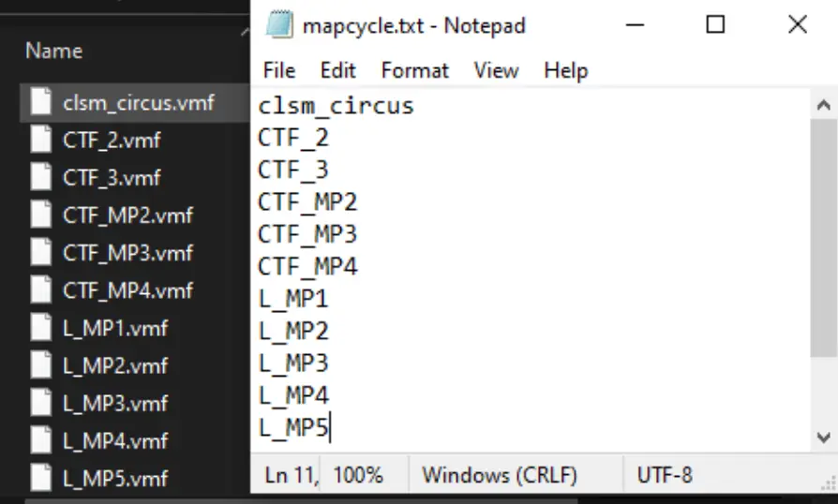This screenshot has width=838, height=504.
Task: Click the CTF_2.vmf file icon
Action: tap(40, 140)
